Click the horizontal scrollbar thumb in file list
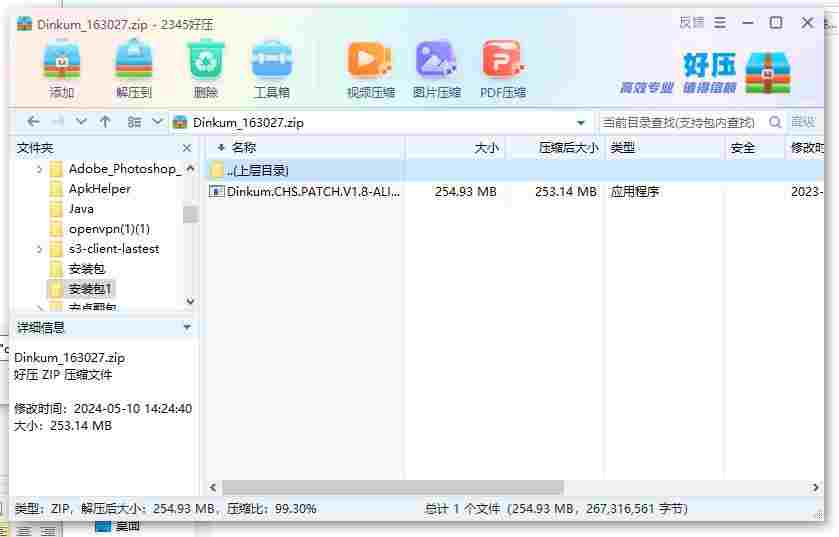Image resolution: width=839 pixels, height=537 pixels. [393, 487]
